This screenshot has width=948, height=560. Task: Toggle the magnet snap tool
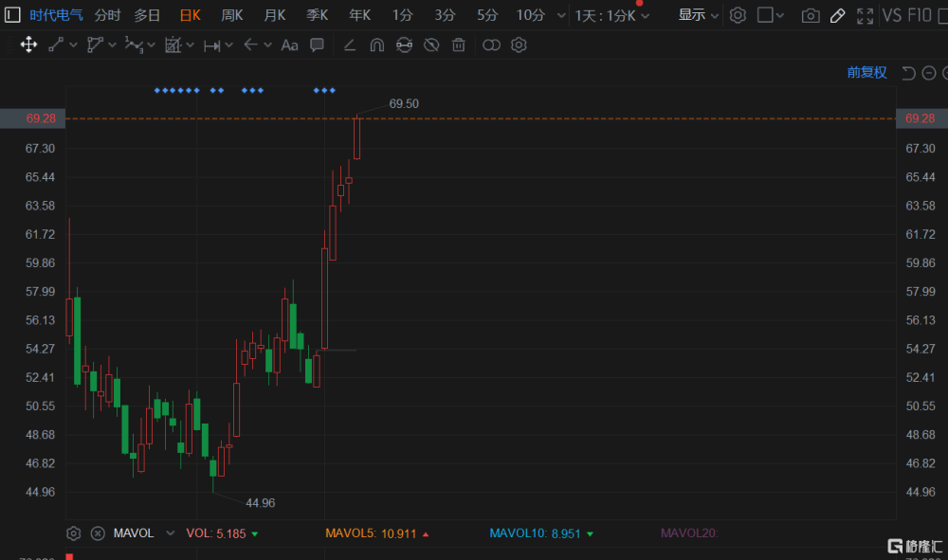pos(376,45)
